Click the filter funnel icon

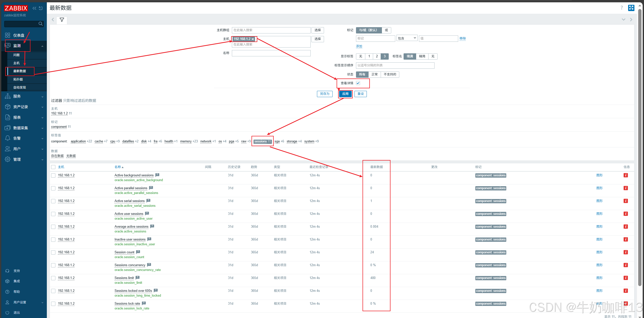point(62,20)
